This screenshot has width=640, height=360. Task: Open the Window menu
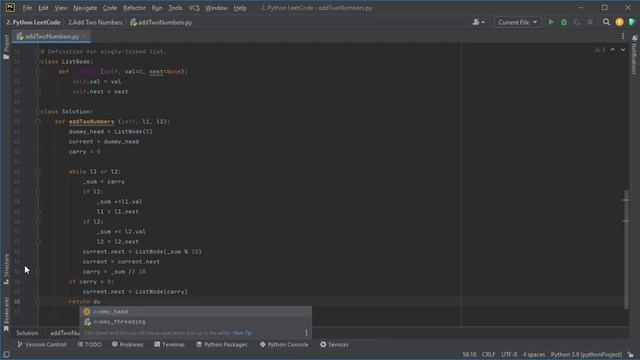tap(216, 8)
